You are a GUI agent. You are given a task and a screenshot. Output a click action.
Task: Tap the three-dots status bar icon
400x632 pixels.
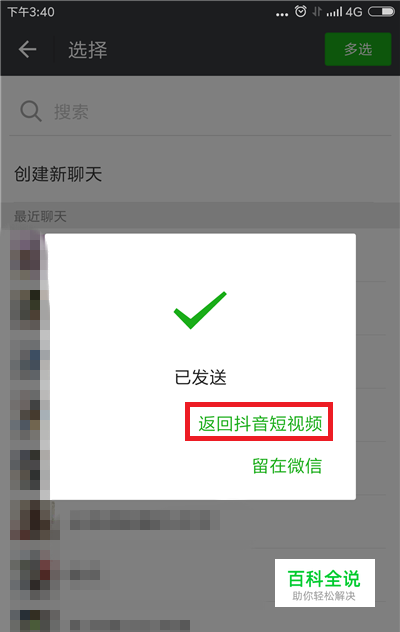click(282, 15)
